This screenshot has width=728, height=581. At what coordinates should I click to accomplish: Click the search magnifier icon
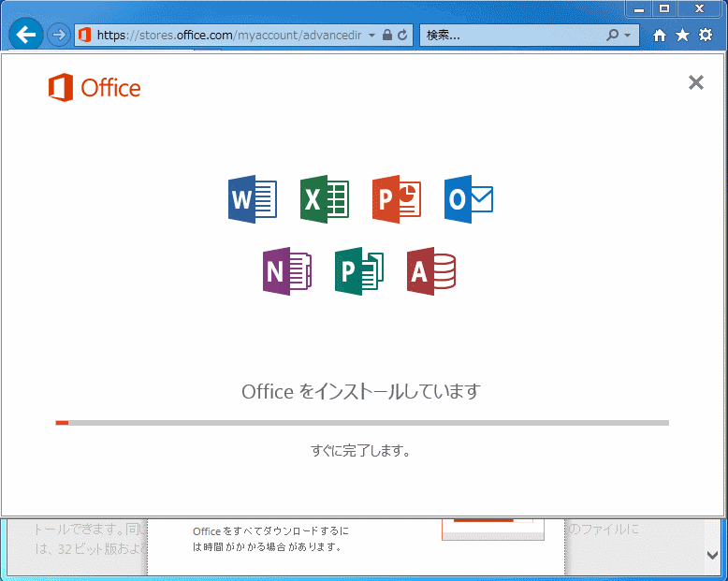[613, 35]
